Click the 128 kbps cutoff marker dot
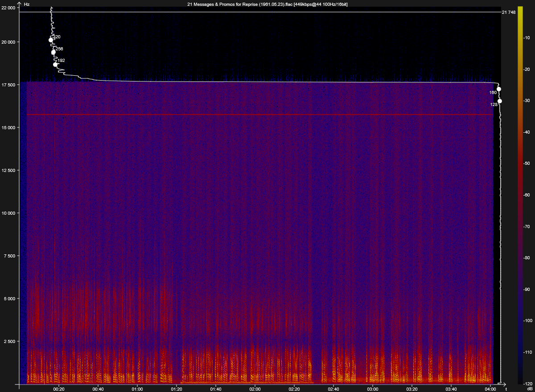The width and height of the screenshot is (535, 392). tap(500, 101)
